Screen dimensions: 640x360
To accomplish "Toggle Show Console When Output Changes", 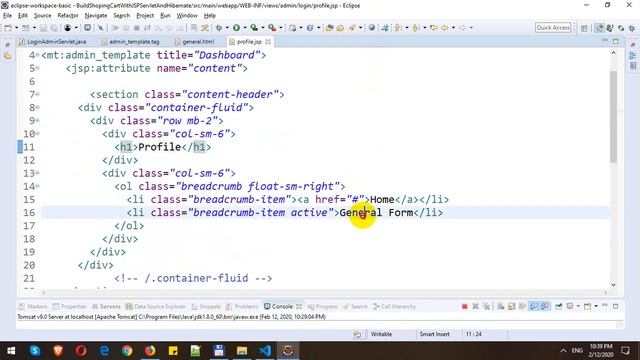I will pos(533,306).
